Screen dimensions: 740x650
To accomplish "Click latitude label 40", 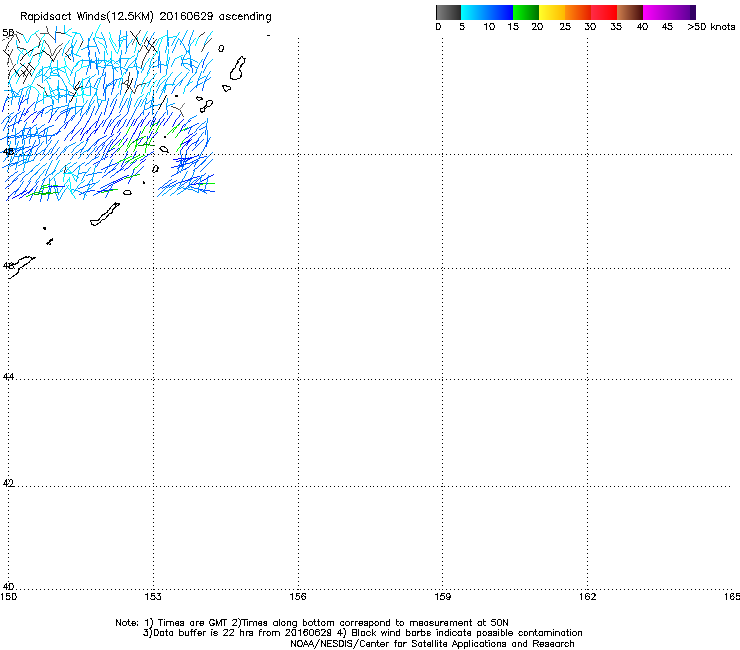I will coord(8,586).
